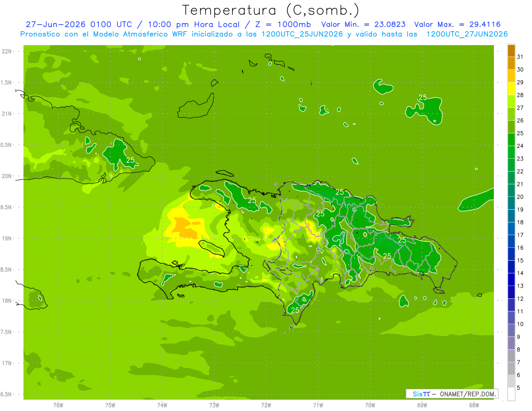Pick the yellow swatch between 28 and 29
The width and height of the screenshot is (532, 411).
point(511,88)
